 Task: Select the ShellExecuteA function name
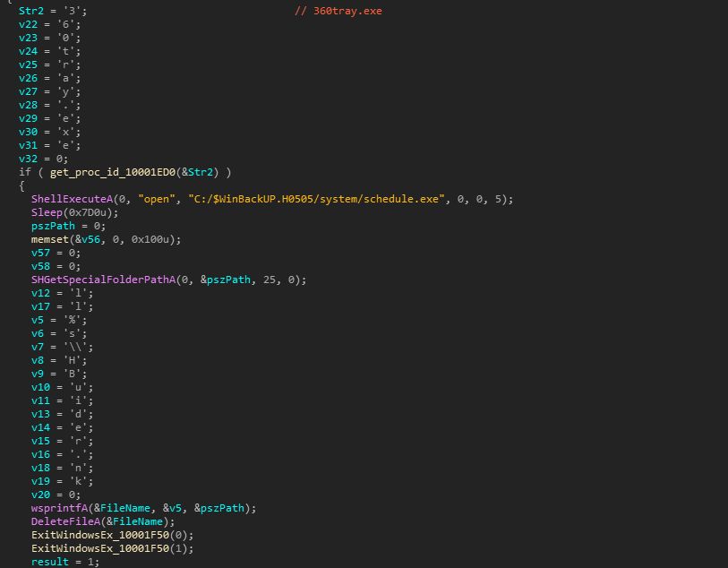tap(72, 199)
